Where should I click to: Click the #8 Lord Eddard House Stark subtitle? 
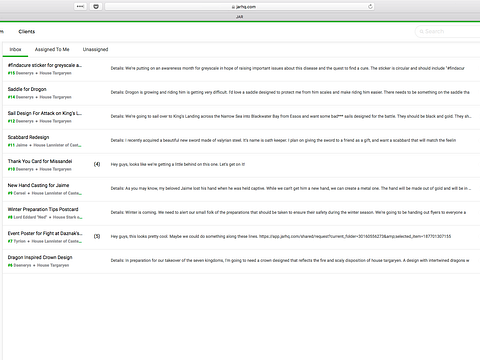(45, 217)
